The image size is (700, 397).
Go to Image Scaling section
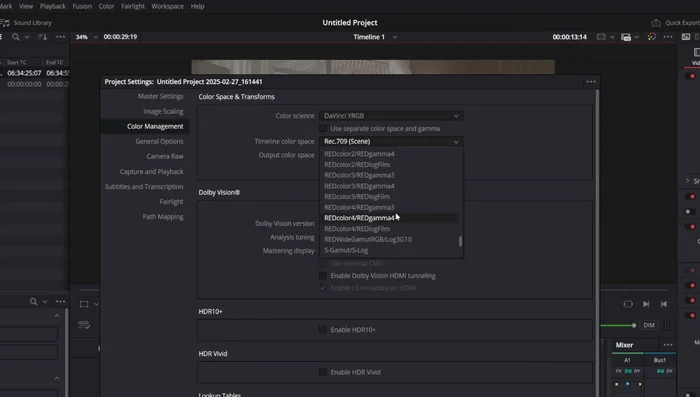point(163,112)
